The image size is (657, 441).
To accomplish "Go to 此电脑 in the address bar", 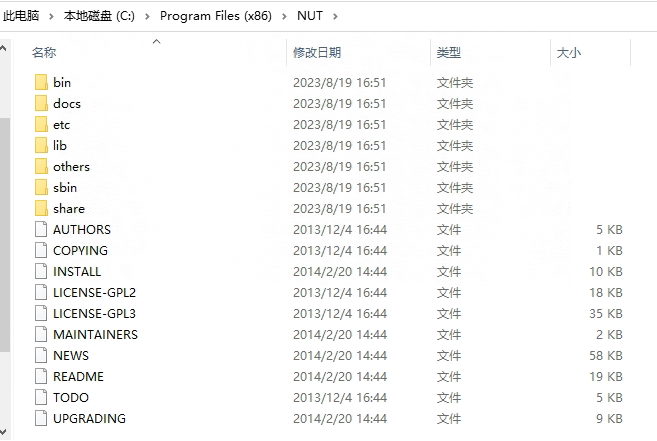I will pyautogui.click(x=21, y=16).
